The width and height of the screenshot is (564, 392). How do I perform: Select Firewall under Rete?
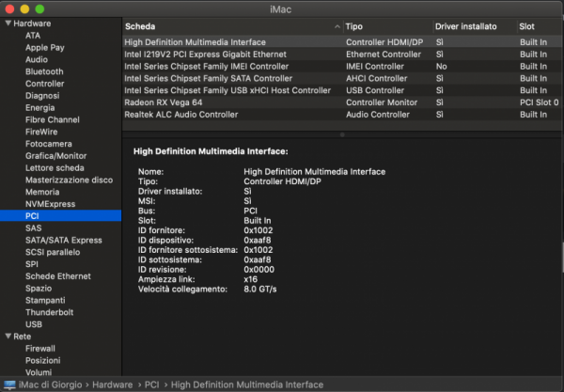point(41,348)
